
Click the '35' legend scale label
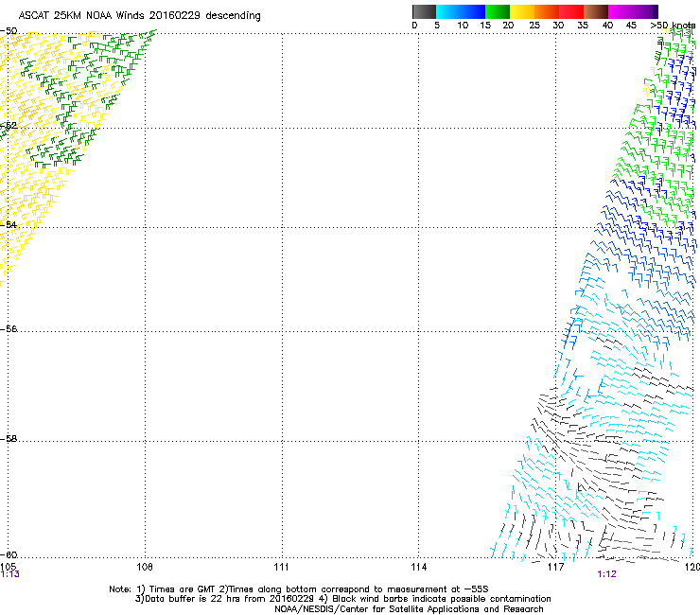583,26
